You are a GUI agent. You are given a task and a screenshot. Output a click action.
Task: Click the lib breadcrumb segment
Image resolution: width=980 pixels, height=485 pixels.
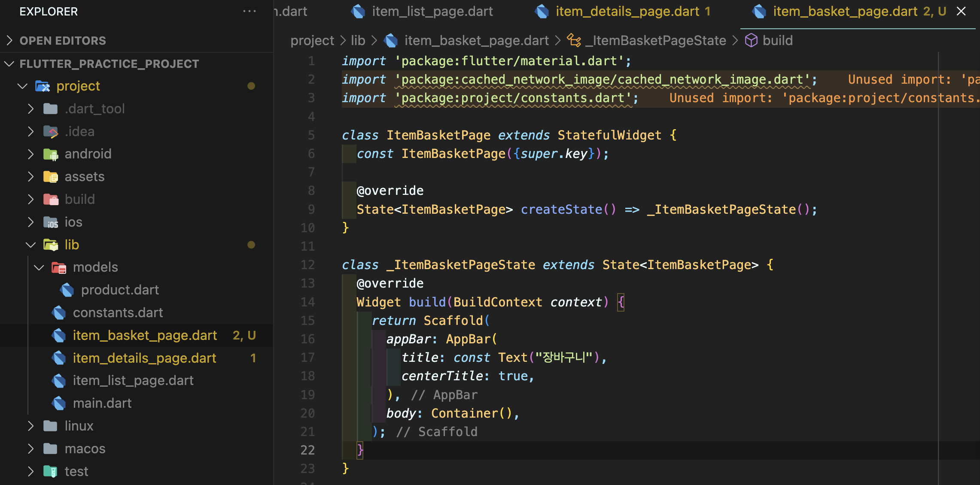click(358, 40)
